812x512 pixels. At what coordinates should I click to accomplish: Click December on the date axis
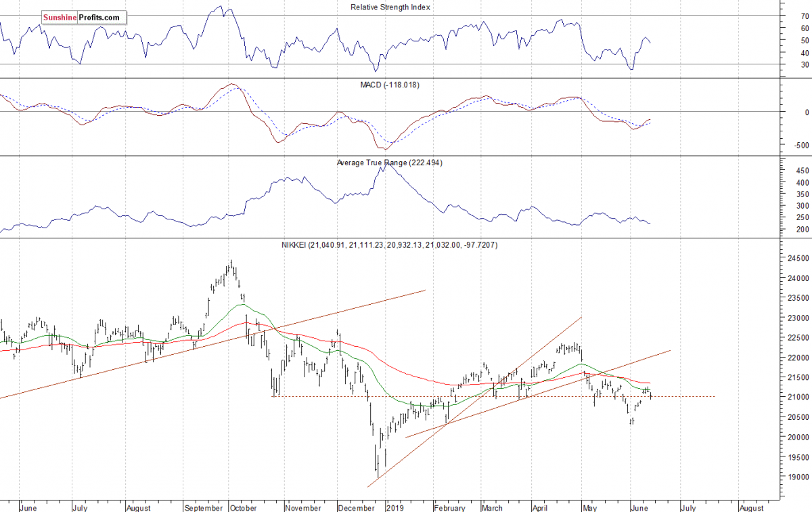355,507
